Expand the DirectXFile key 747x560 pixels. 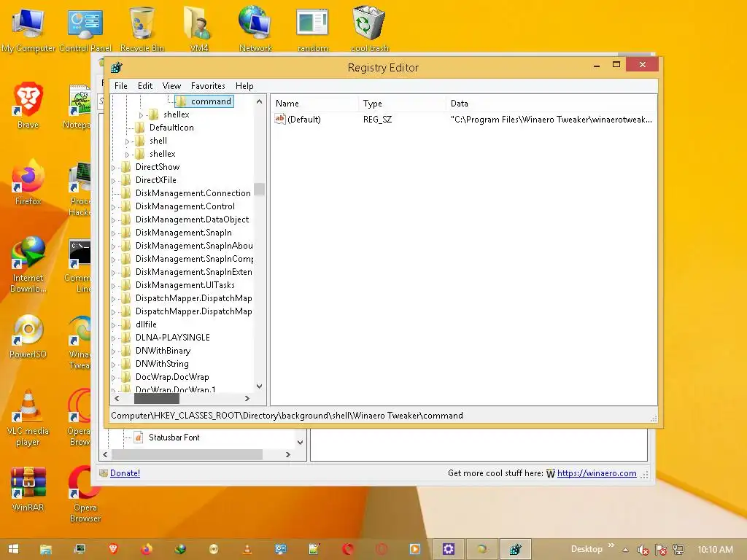tap(113, 181)
